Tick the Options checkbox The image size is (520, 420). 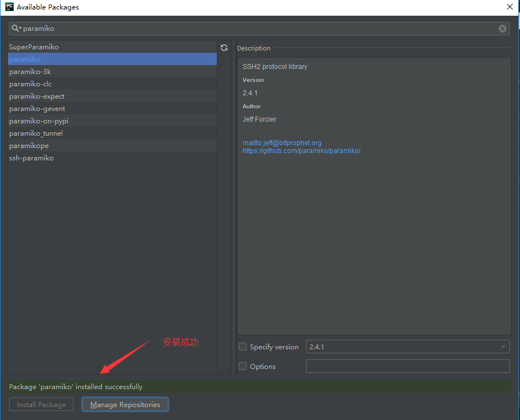(243, 366)
